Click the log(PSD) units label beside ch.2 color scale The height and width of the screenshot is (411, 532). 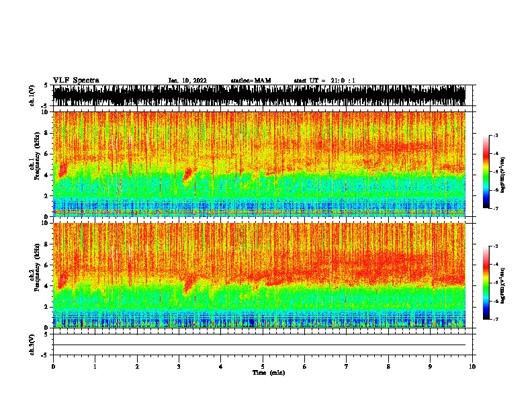(502, 285)
